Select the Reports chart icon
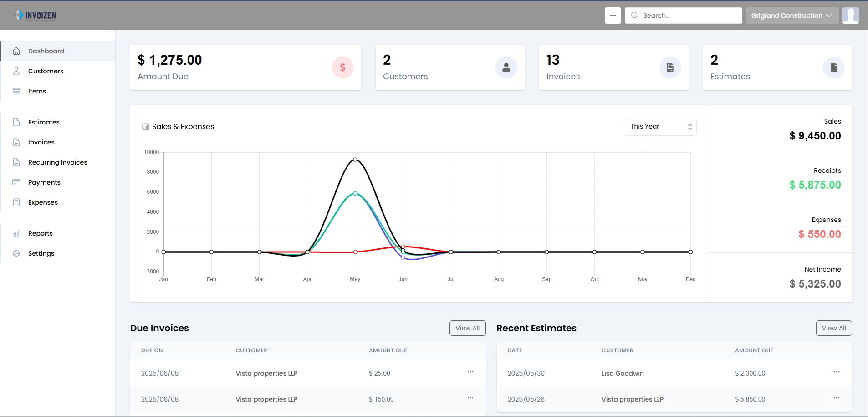The width and height of the screenshot is (868, 417). pos(17,233)
